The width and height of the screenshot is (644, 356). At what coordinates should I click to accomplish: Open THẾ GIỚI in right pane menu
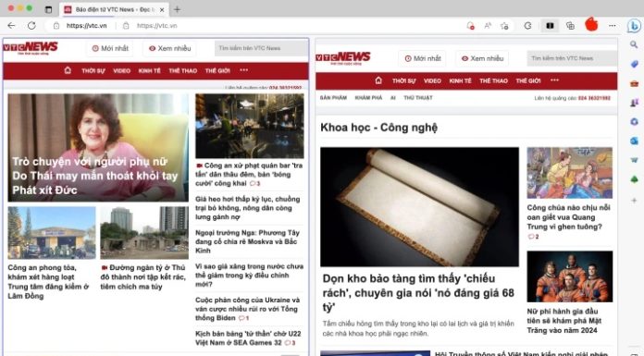[x=528, y=80]
